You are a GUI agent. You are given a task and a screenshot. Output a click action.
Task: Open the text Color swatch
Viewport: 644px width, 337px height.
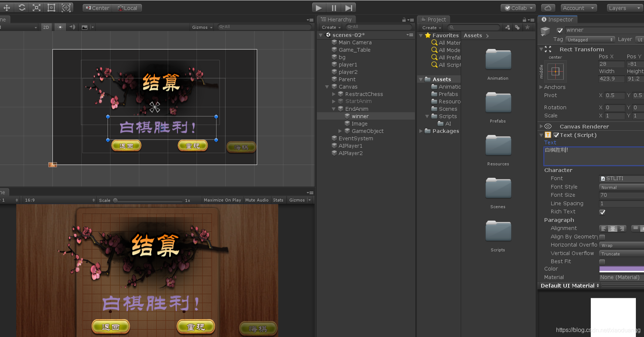tap(621, 269)
